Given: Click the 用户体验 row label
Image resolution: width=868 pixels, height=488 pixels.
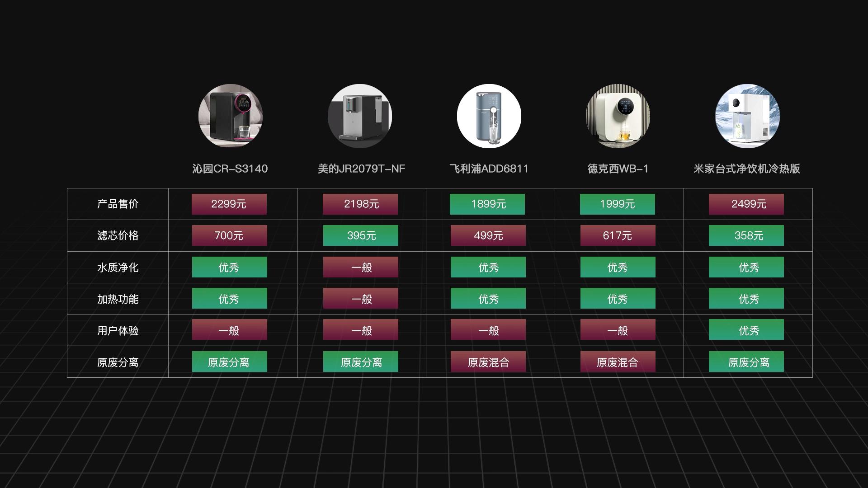Looking at the screenshot, I should tap(118, 331).
